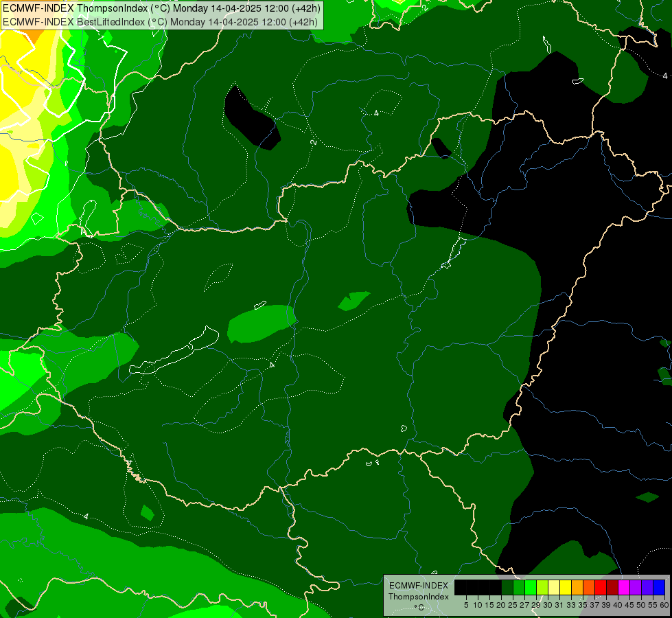The width and height of the screenshot is (672, 618).
Task: Pick the bright green 27–29 legend swatch
Action: click(531, 587)
